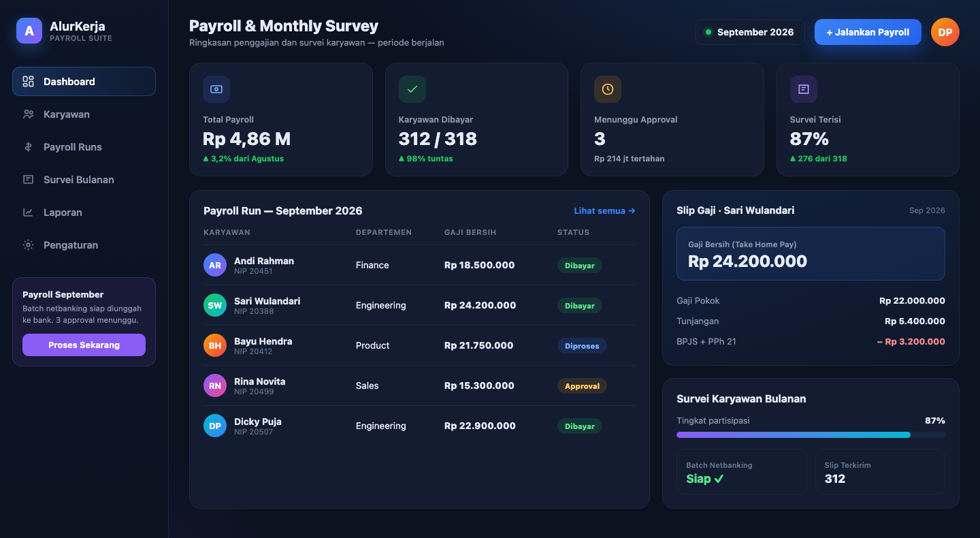The height and width of the screenshot is (538, 980).
Task: Open the September 2026 period selector
Action: click(x=749, y=32)
